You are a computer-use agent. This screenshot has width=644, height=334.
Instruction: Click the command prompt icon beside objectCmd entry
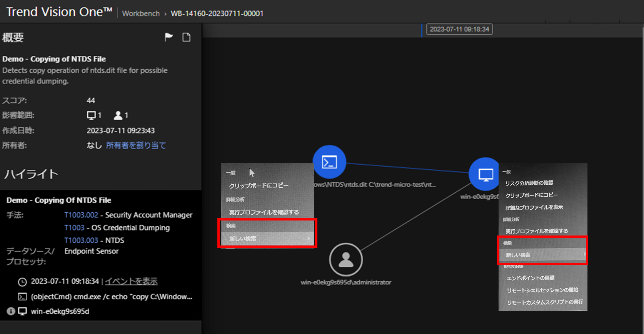(x=22, y=297)
